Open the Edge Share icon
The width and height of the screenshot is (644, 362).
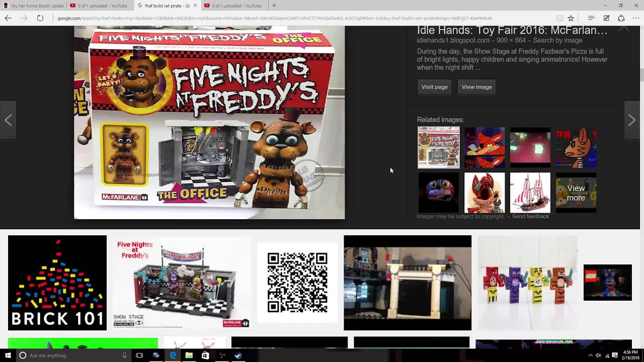click(x=621, y=18)
